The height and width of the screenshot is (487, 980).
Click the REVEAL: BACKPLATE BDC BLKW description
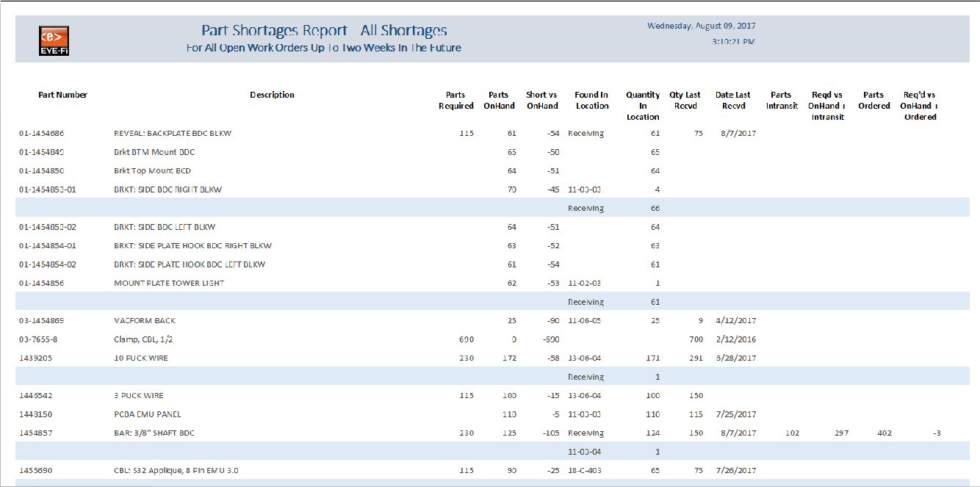click(x=173, y=134)
